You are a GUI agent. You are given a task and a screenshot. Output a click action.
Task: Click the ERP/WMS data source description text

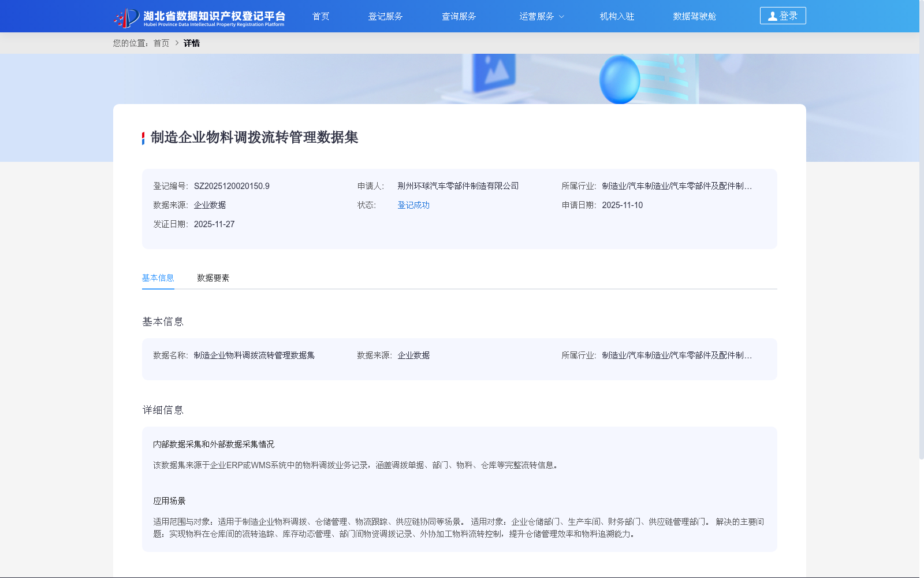[356, 465]
